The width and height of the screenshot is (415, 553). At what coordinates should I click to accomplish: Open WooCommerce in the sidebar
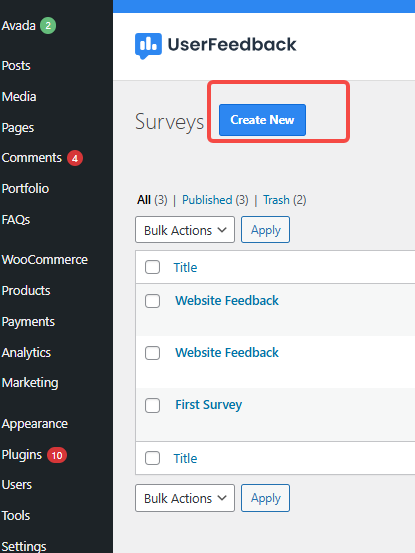coord(44,260)
